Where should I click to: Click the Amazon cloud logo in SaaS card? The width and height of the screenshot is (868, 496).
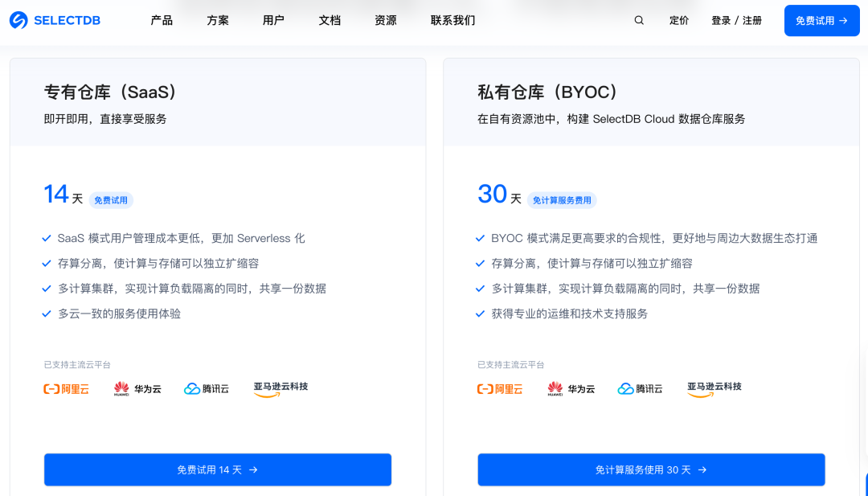(x=280, y=389)
